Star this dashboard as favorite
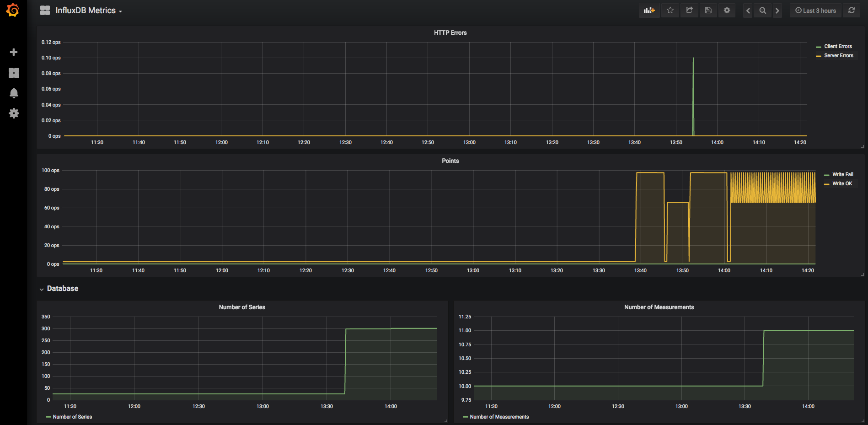868x425 pixels. [670, 11]
